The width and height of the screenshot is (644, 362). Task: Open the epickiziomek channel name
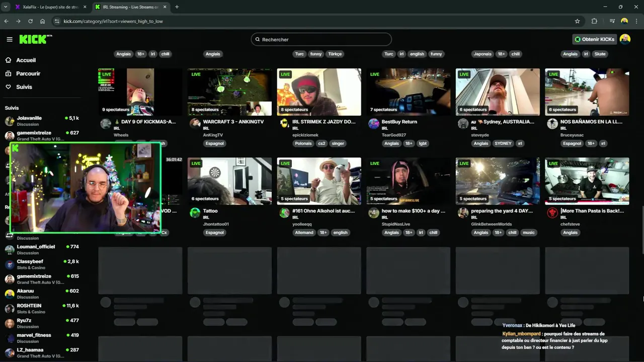tap(305, 135)
